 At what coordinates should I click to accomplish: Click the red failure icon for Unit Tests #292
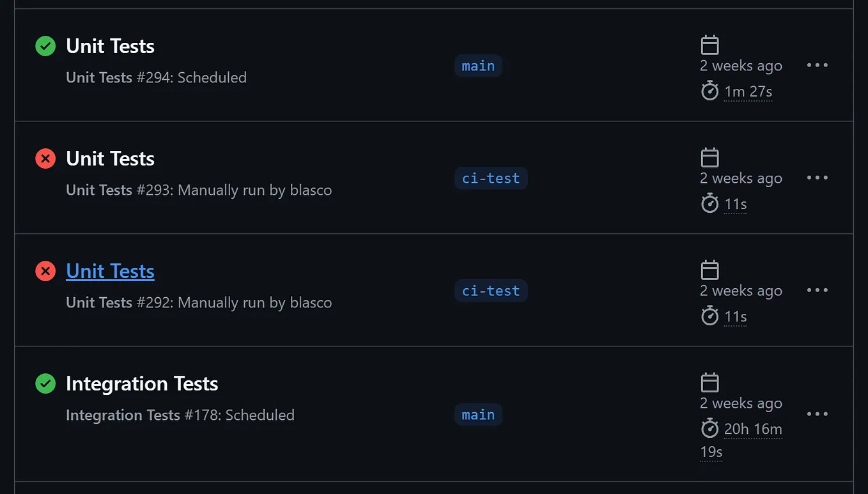coord(45,270)
